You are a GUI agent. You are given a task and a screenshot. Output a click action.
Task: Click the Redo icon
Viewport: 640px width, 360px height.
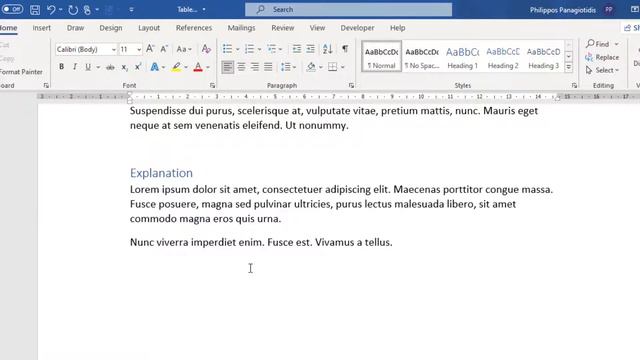[x=73, y=9]
